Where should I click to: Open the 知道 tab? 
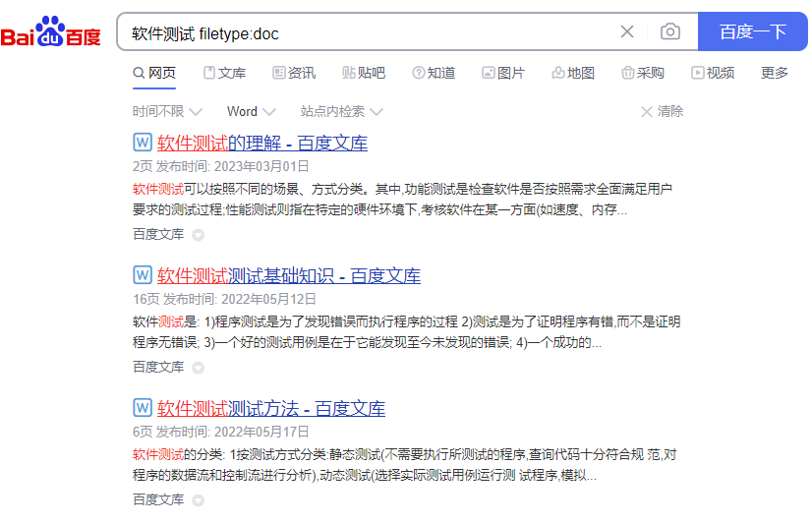click(434, 73)
